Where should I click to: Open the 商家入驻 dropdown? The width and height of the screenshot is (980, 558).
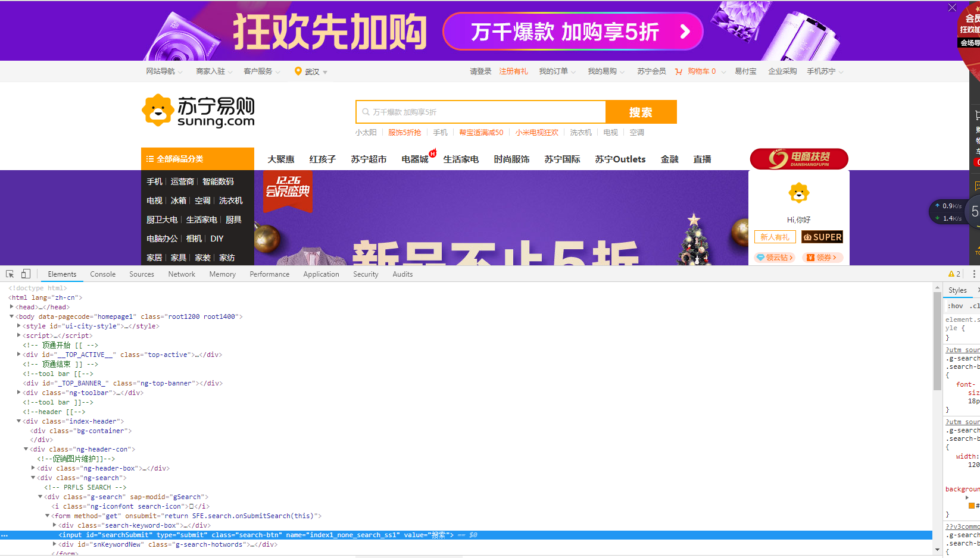coord(214,71)
